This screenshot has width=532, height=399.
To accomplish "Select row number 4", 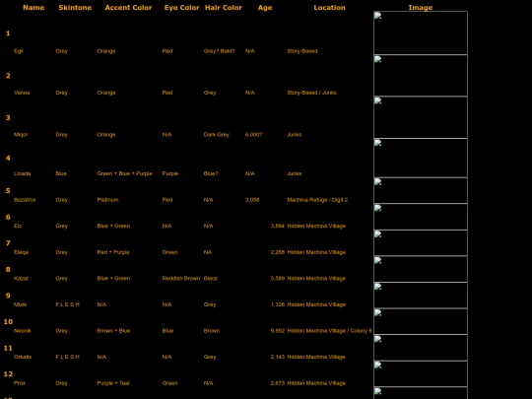I will [x=8, y=158].
